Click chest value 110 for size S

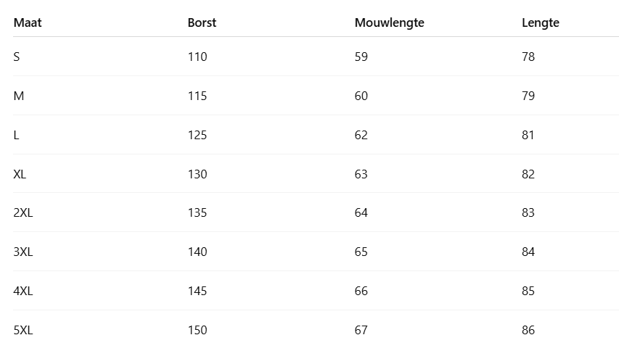pyautogui.click(x=197, y=57)
